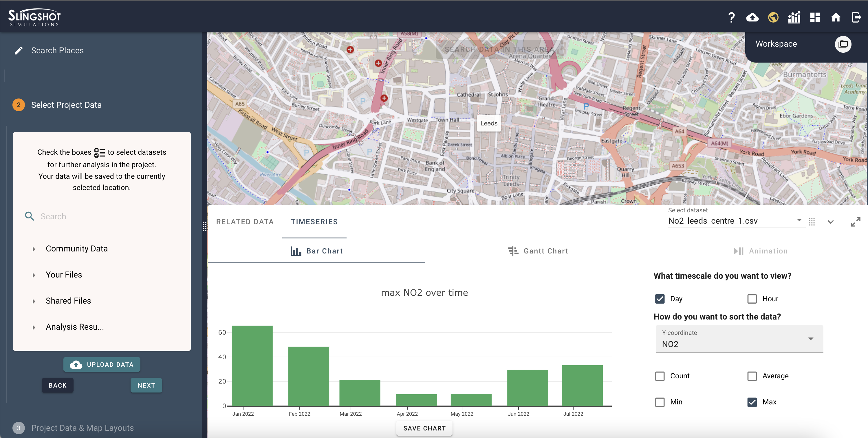Open Project Data & Map Layouts step

83,428
